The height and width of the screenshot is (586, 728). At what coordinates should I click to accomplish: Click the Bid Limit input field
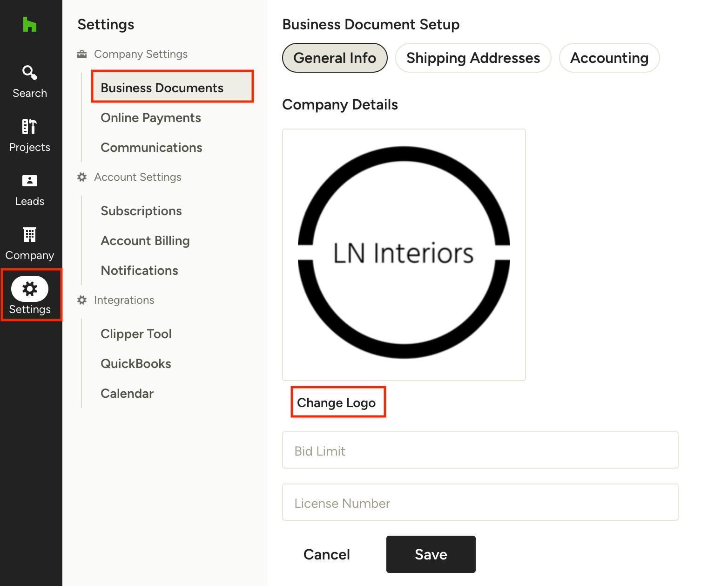[480, 450]
